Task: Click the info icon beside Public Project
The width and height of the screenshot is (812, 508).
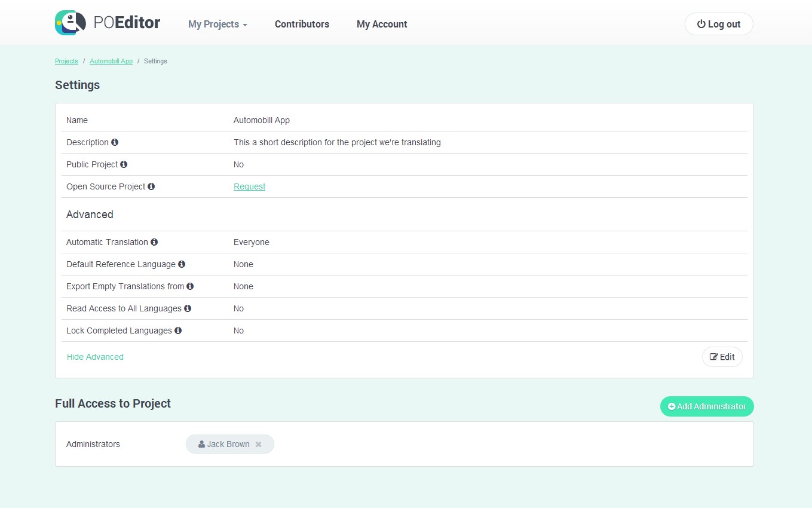Action: 124,164
